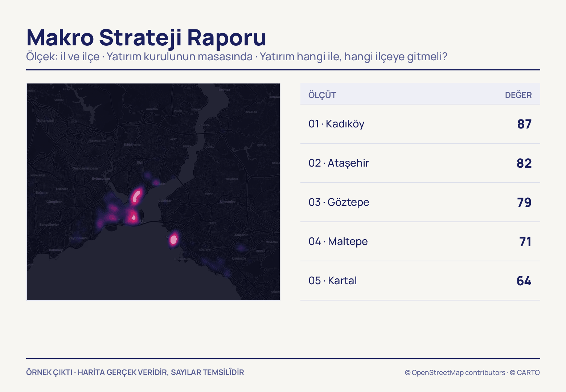This screenshot has width=566, height=392.
Task: Select the DEĞER column header
Action: [x=518, y=95]
